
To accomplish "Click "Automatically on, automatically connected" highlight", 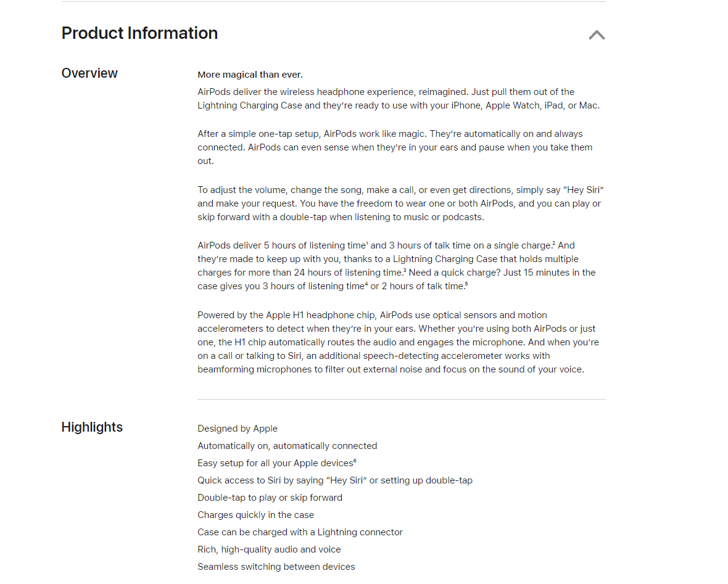I will coord(287,446).
